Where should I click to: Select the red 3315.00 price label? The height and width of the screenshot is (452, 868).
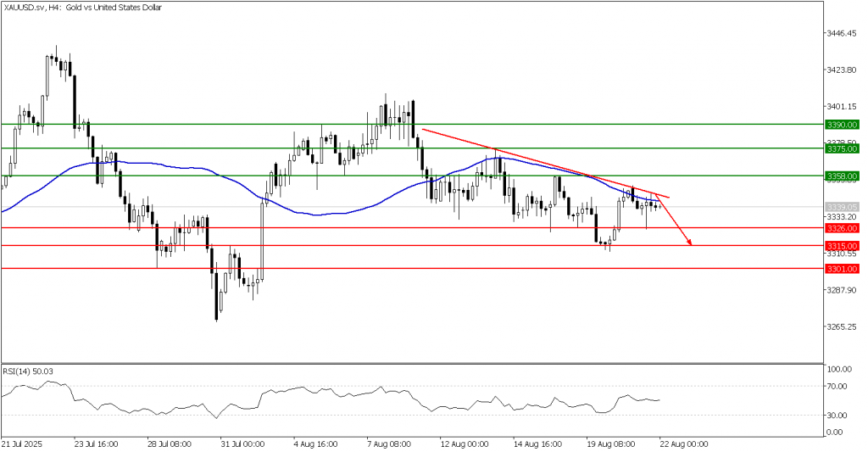pyautogui.click(x=843, y=246)
